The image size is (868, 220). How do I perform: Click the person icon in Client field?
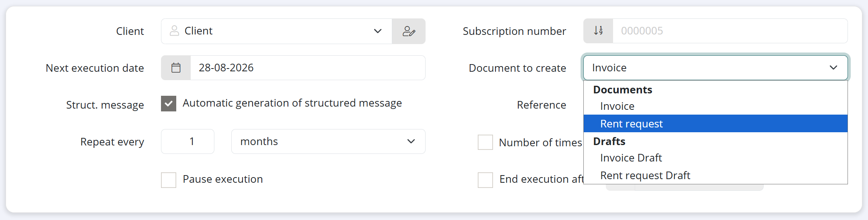click(x=174, y=31)
